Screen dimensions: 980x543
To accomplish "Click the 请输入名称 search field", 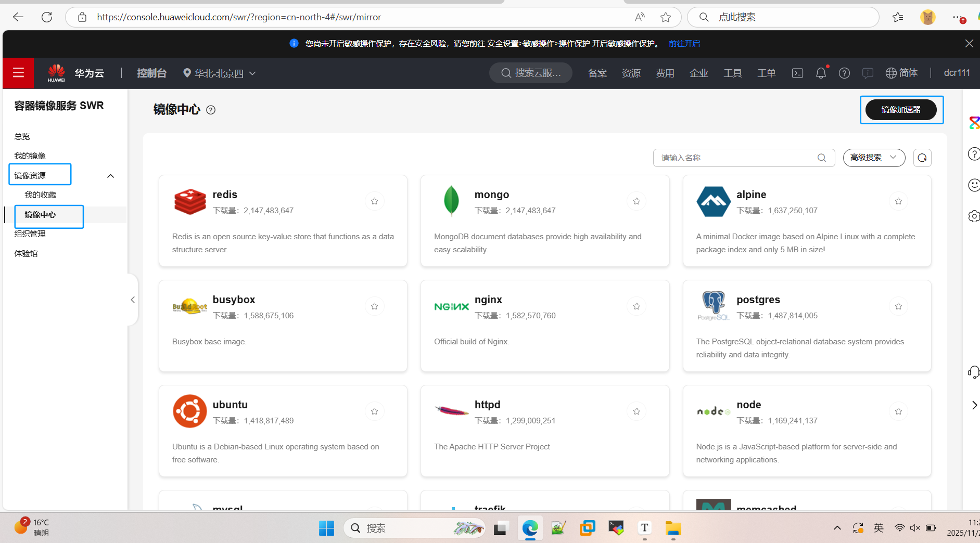I will point(744,158).
